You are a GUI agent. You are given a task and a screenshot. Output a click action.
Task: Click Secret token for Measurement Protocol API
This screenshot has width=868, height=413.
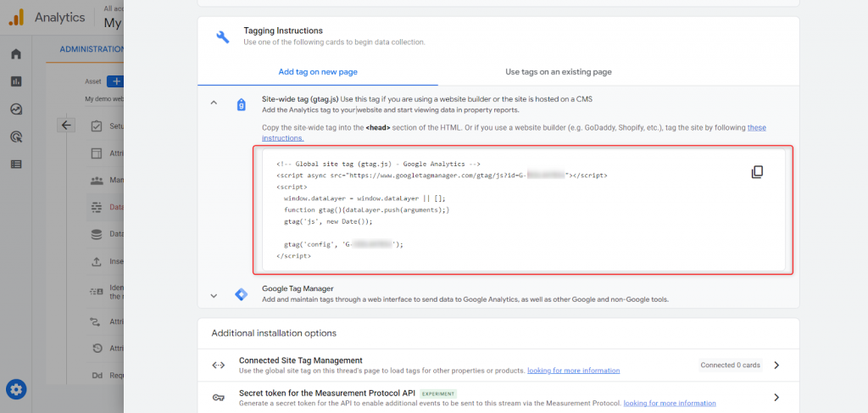coord(327,393)
